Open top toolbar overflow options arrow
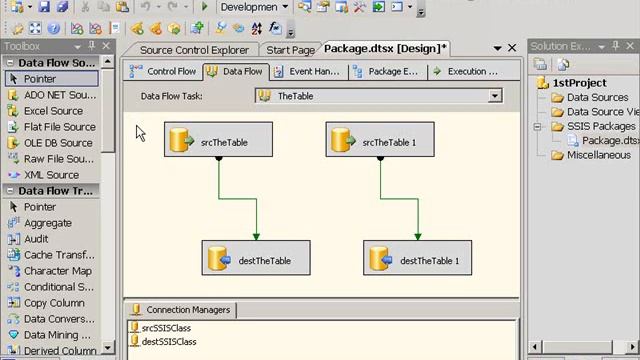 point(421,11)
